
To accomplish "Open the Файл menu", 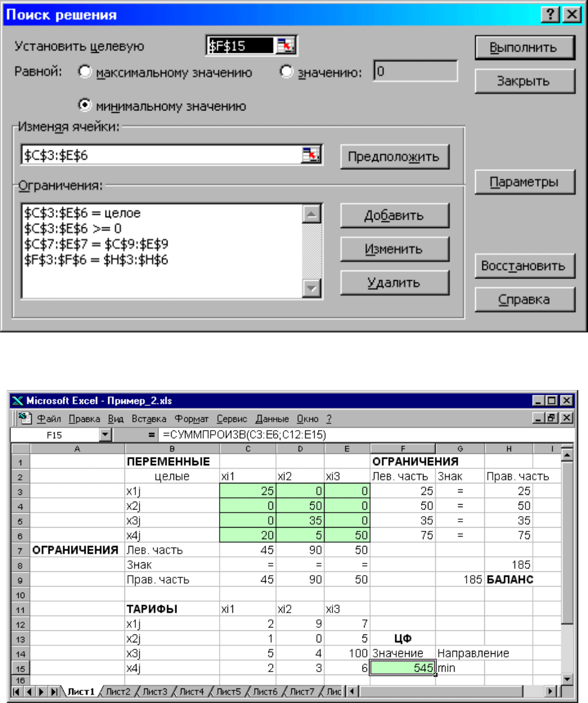I will click(x=49, y=419).
